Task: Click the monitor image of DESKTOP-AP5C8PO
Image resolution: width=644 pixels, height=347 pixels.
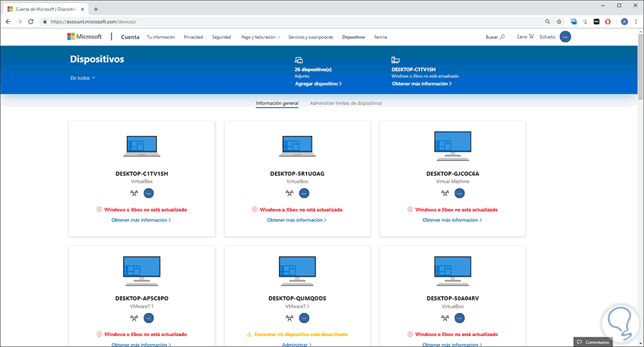Action: [x=142, y=271]
